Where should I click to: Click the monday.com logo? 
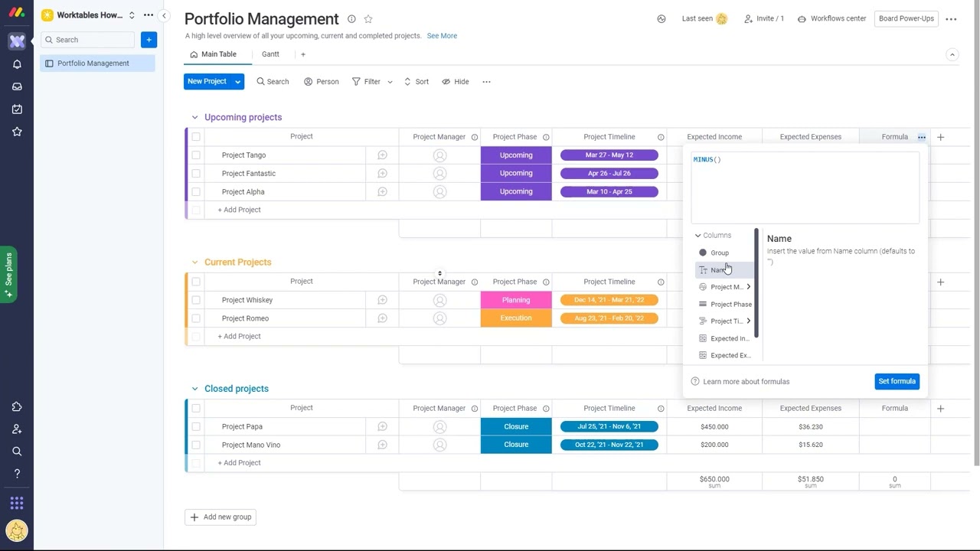point(17,13)
